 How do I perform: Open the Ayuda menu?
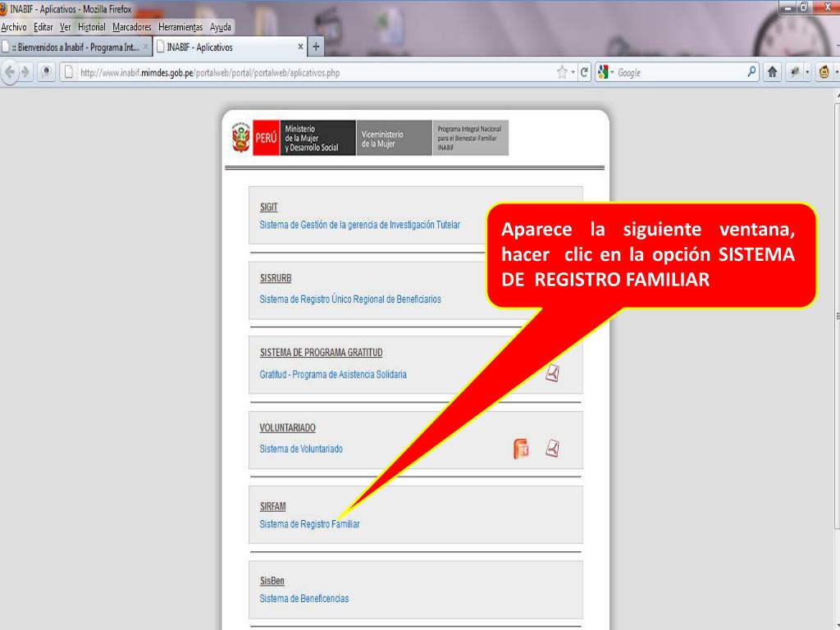(220, 27)
